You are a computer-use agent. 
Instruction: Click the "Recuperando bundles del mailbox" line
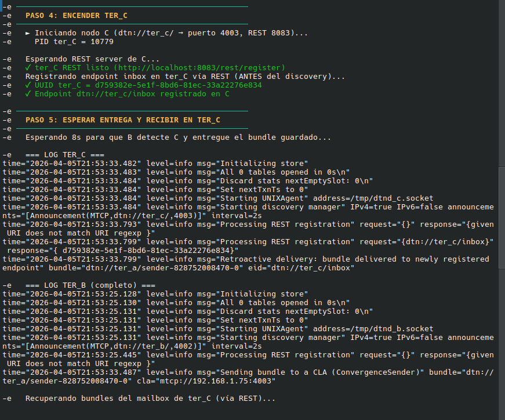point(150,399)
